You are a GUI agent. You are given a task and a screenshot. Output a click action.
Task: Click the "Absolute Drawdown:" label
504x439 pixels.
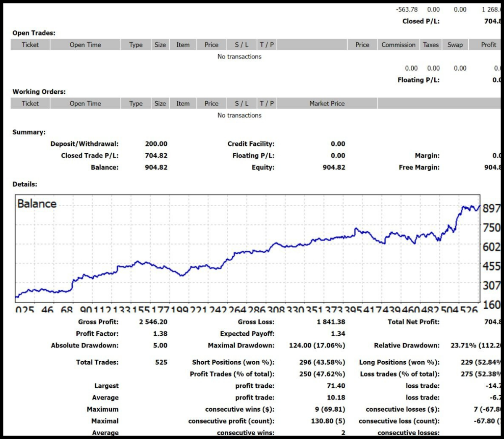pyautogui.click(x=85, y=345)
